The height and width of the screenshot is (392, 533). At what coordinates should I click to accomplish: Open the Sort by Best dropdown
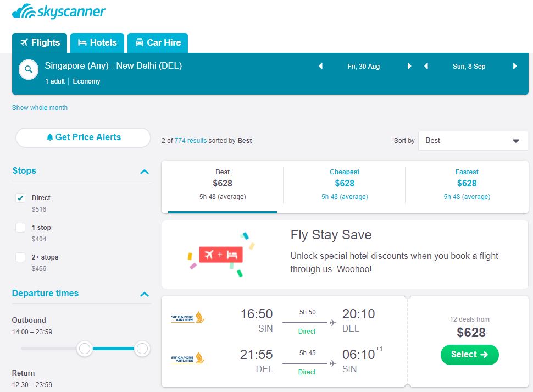coord(473,141)
